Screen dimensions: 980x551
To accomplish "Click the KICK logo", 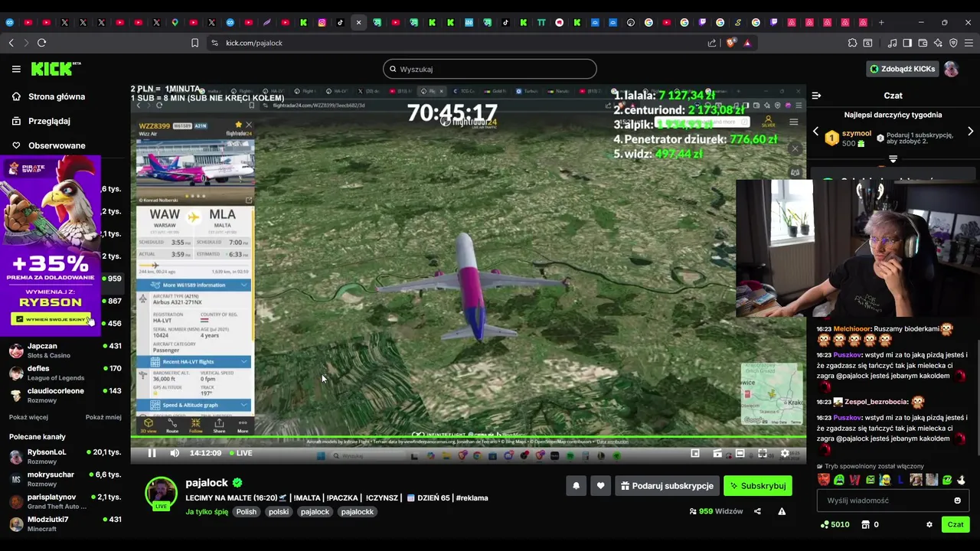I will click(x=56, y=69).
